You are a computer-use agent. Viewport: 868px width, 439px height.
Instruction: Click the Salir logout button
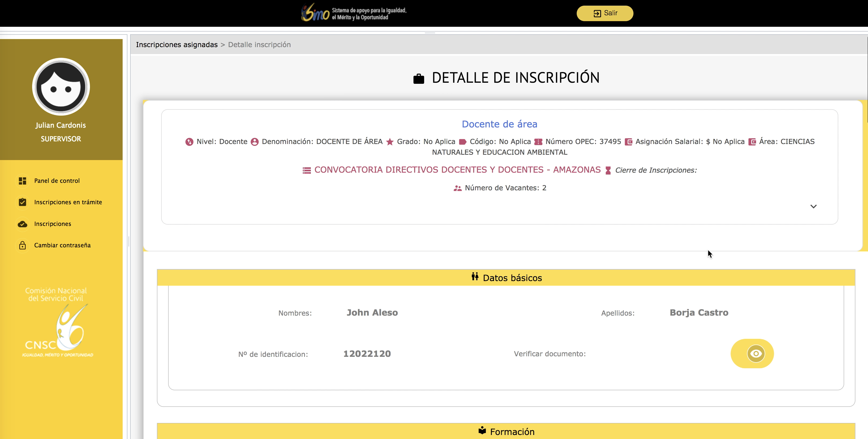coord(605,13)
